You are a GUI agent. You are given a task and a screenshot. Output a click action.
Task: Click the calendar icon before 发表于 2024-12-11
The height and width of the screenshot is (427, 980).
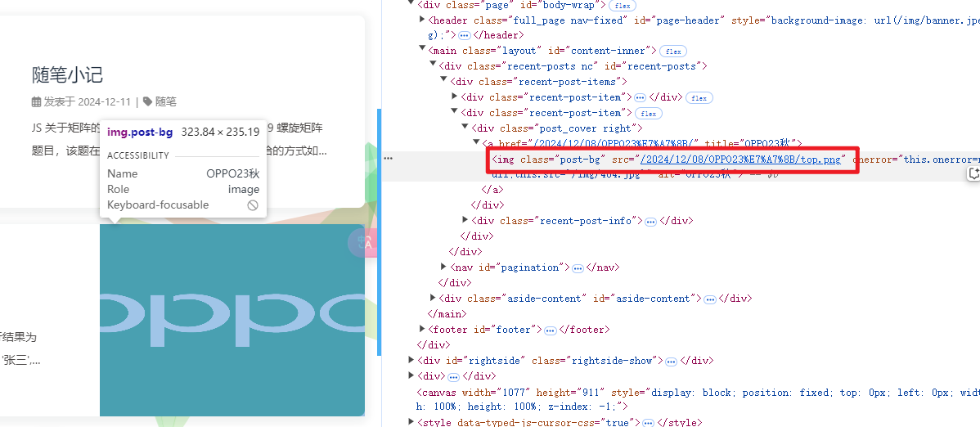(x=37, y=102)
